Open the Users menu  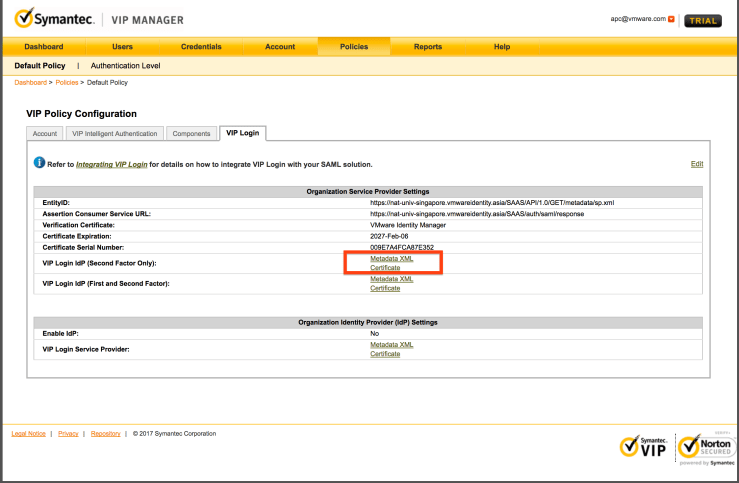(x=123, y=47)
